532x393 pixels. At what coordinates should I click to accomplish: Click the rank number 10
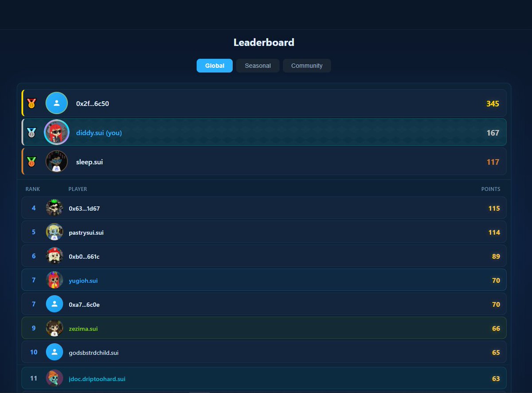click(34, 352)
